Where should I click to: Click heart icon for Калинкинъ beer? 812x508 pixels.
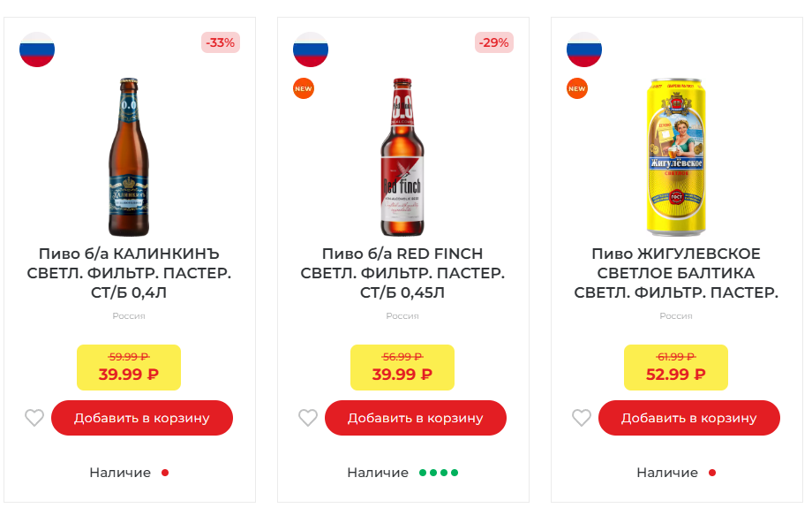click(34, 418)
